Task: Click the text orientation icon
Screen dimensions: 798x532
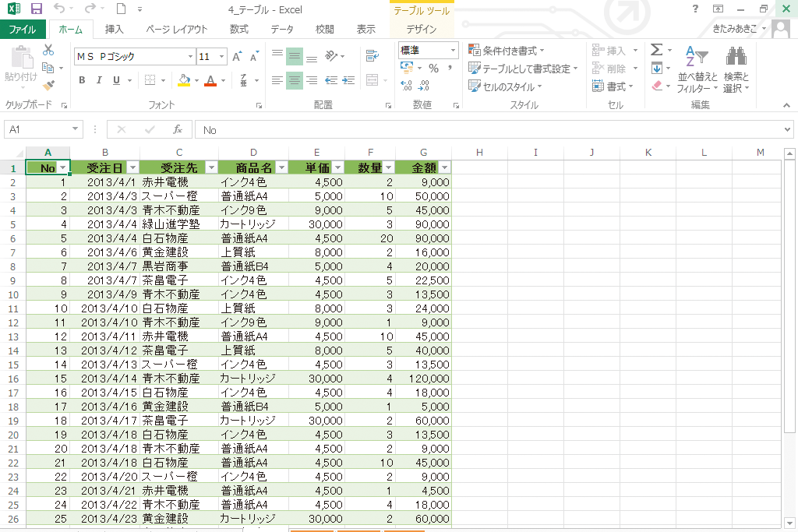Action: [331, 55]
